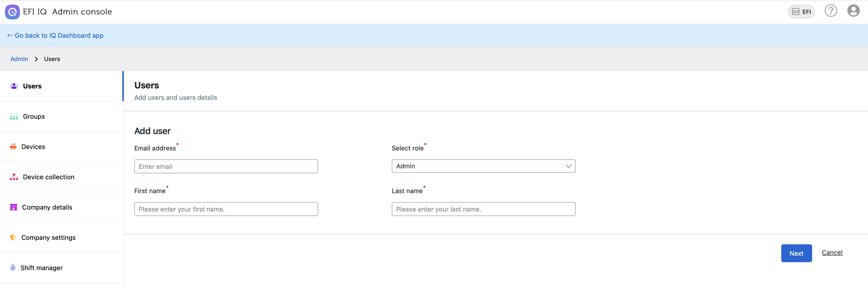The image size is (868, 288).
Task: Click the Enter email input field
Action: pos(226,166)
